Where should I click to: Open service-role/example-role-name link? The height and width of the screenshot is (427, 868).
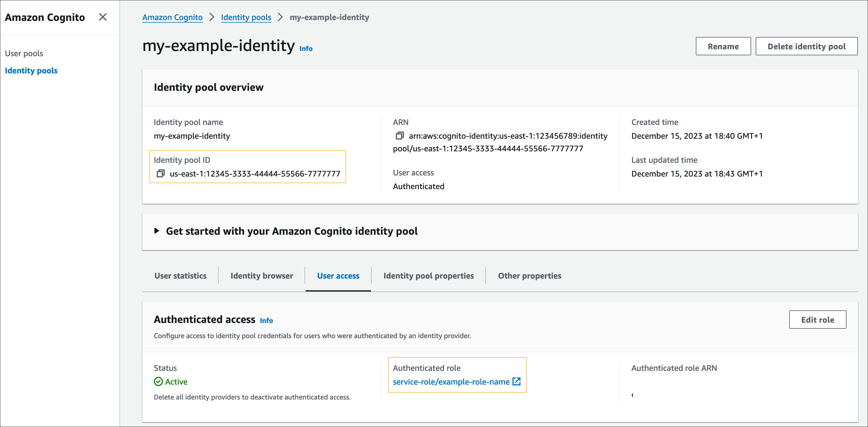coord(451,381)
